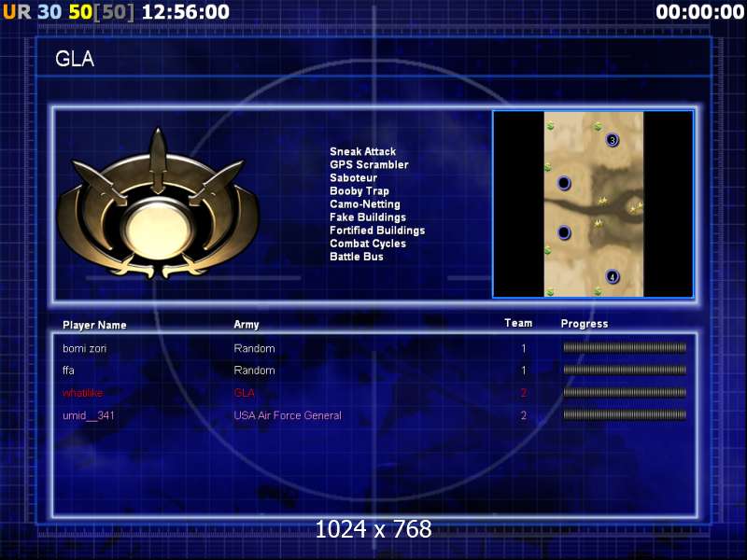Select player umid__341

(88, 415)
